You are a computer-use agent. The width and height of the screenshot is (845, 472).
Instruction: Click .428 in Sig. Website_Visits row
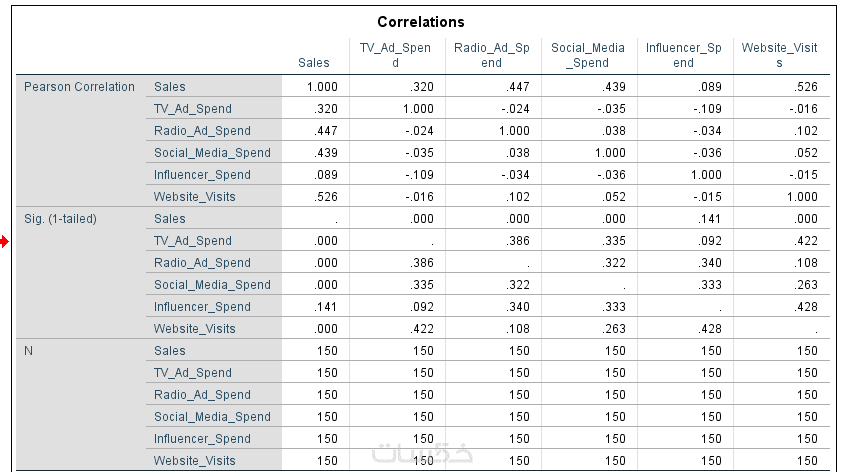[708, 329]
